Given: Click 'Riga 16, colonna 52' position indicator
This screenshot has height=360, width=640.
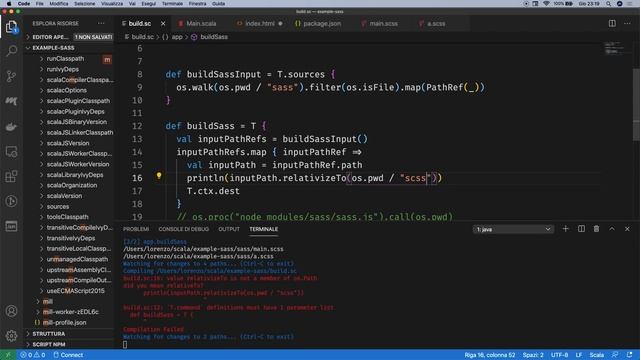Looking at the screenshot, I should (490, 355).
